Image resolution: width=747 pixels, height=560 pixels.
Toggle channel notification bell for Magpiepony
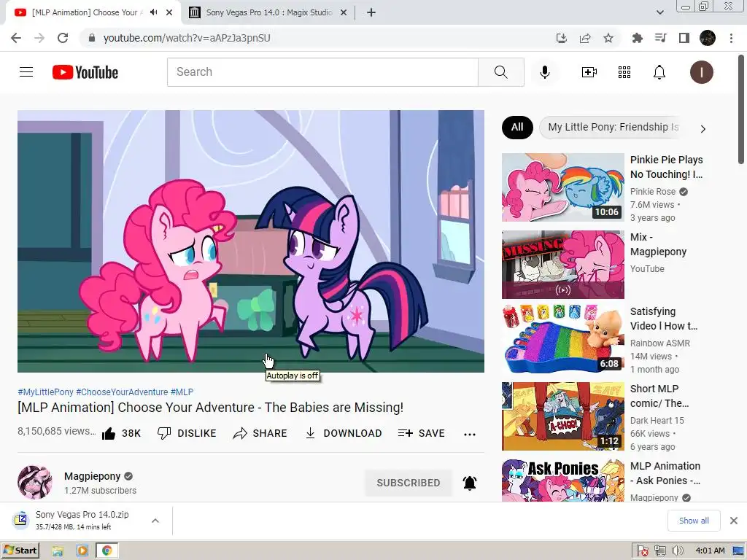coord(470,483)
